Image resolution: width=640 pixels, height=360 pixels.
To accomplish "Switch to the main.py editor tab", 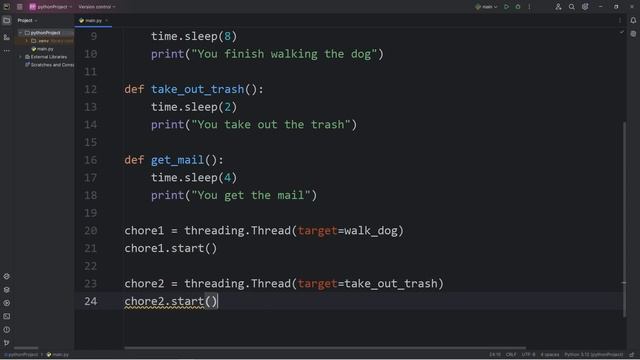I will pos(93,20).
